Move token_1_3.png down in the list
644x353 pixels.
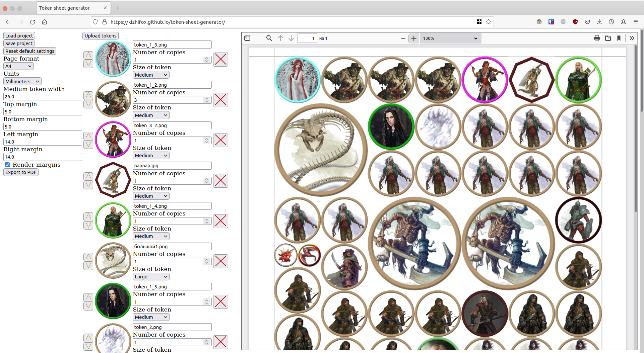click(88, 64)
